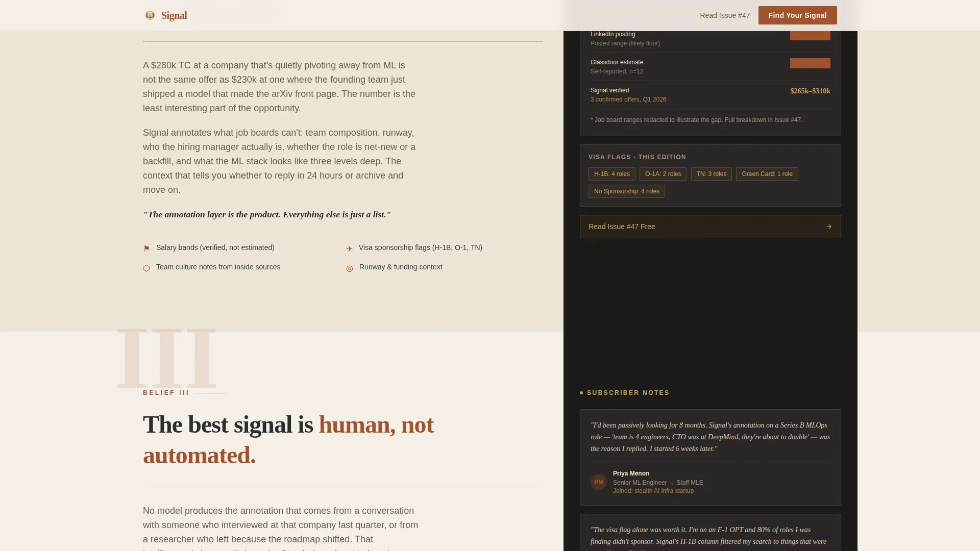This screenshot has height=551, width=980.
Task: Click the redacted Glassdoor estimate salary bar
Action: click(x=810, y=63)
